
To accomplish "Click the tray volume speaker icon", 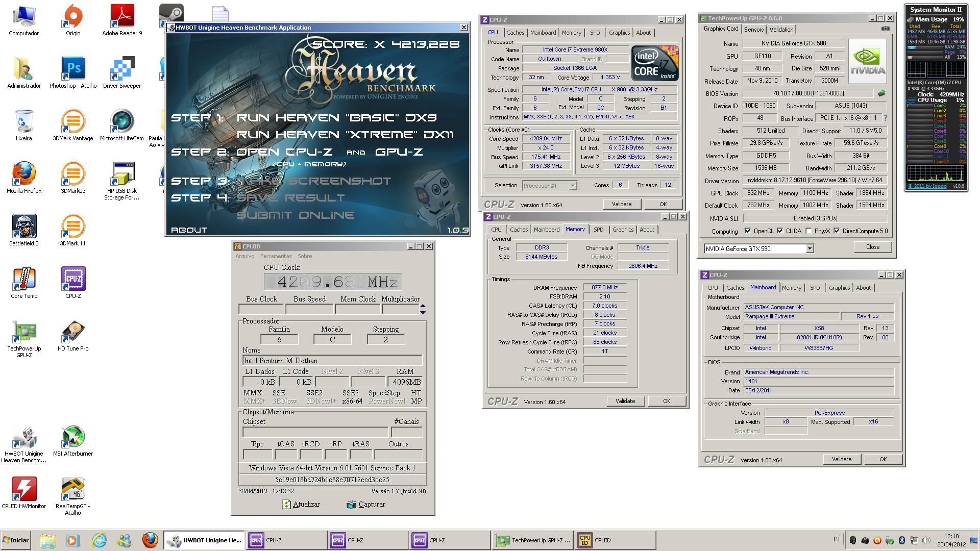I will (x=926, y=540).
